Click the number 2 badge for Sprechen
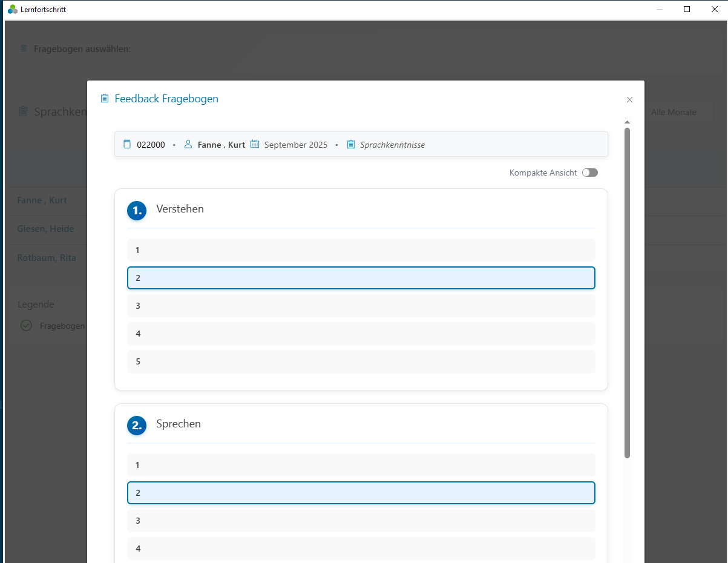The image size is (728, 563). pos(137,426)
